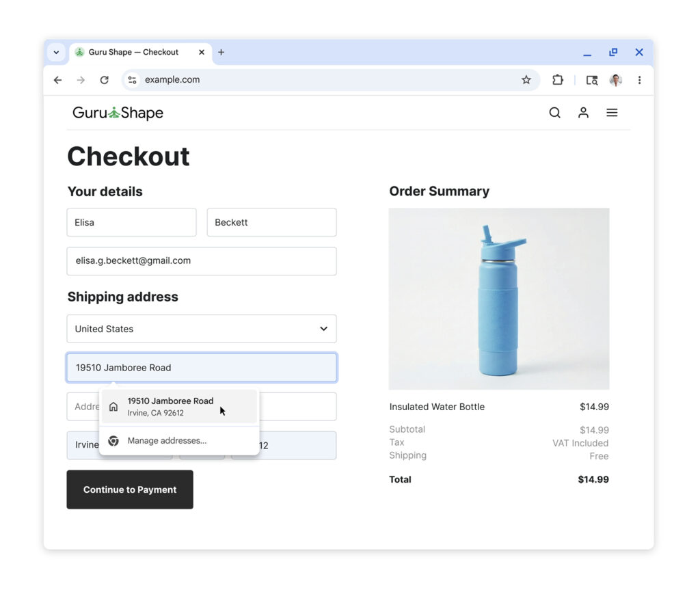Screen dimensions: 700x592
Task: Open the browser extensions puzzle icon
Action: [x=558, y=80]
